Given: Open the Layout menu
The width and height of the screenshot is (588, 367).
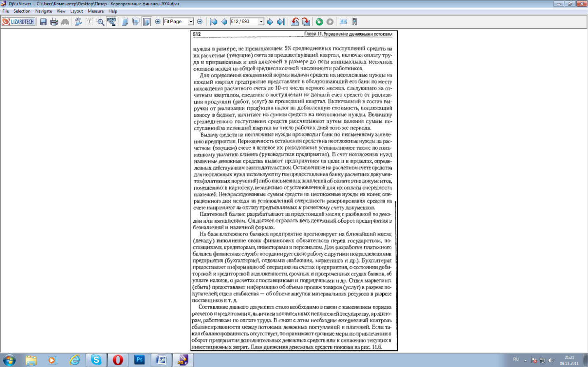Looking at the screenshot, I should pyautogui.click(x=77, y=11).
